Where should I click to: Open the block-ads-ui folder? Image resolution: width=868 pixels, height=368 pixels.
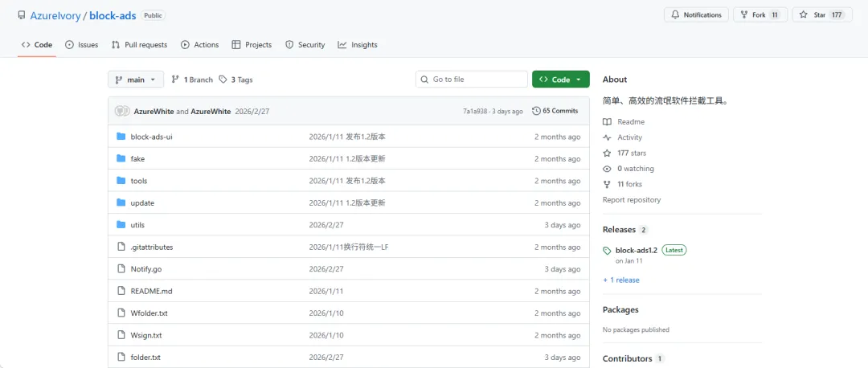[x=152, y=137]
